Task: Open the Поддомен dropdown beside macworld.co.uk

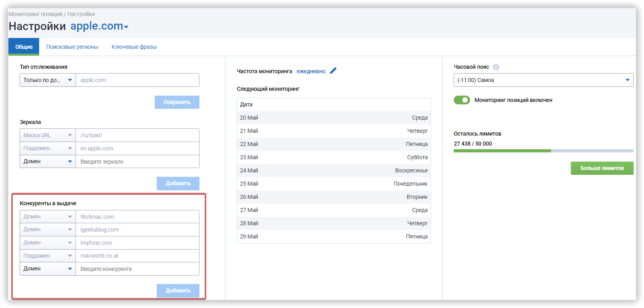Action: coord(48,256)
